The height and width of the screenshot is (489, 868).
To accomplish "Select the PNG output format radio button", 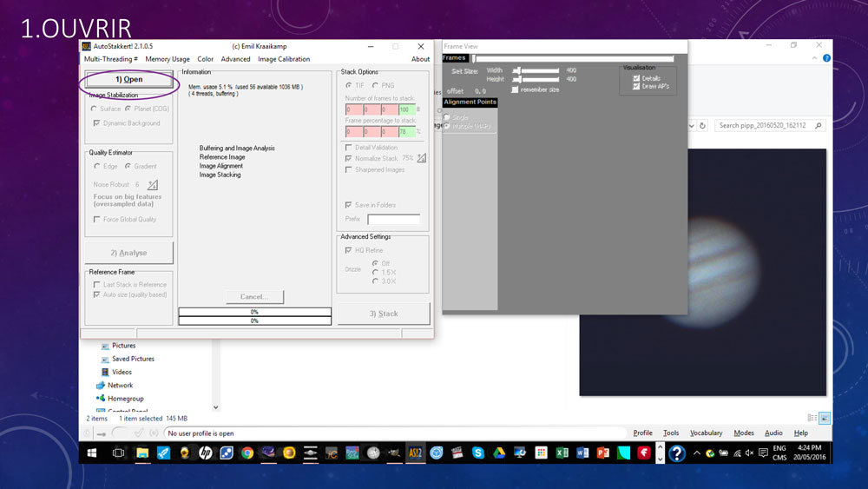I will coord(375,85).
